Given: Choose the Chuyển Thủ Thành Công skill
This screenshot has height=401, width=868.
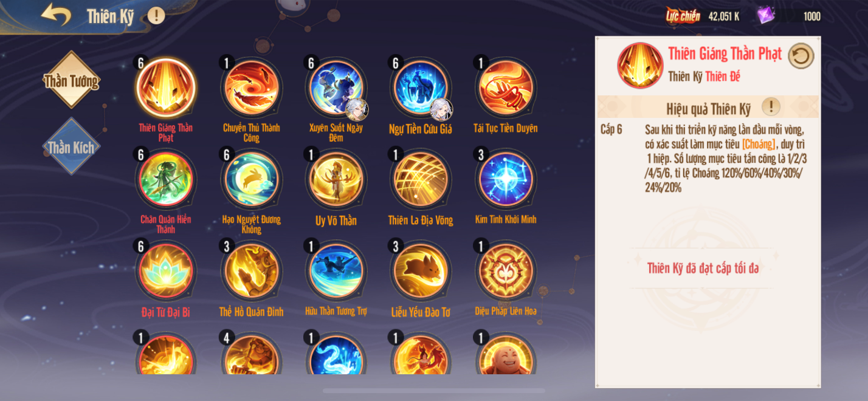Looking at the screenshot, I should click(251, 87).
